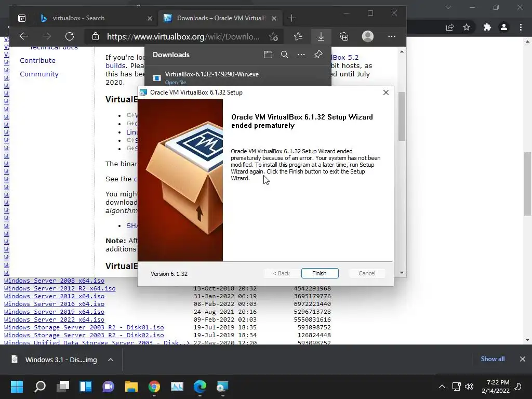The height and width of the screenshot is (399, 532).
Task: Open Edge Settings and more menu
Action: pyautogui.click(x=392, y=36)
